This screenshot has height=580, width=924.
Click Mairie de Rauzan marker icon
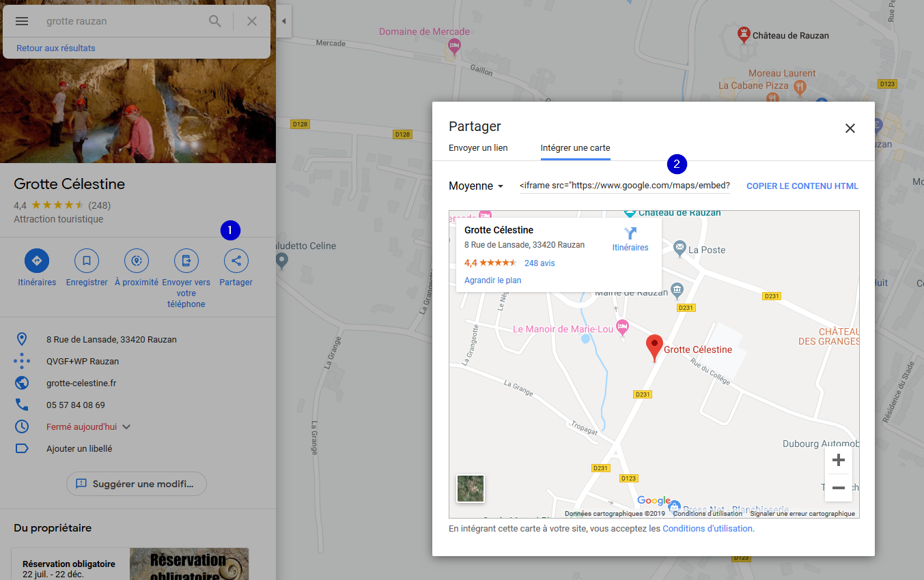pos(677,289)
